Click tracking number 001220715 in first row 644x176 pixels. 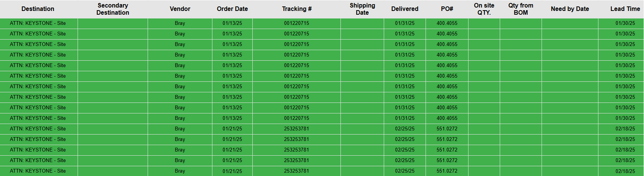[297, 23]
